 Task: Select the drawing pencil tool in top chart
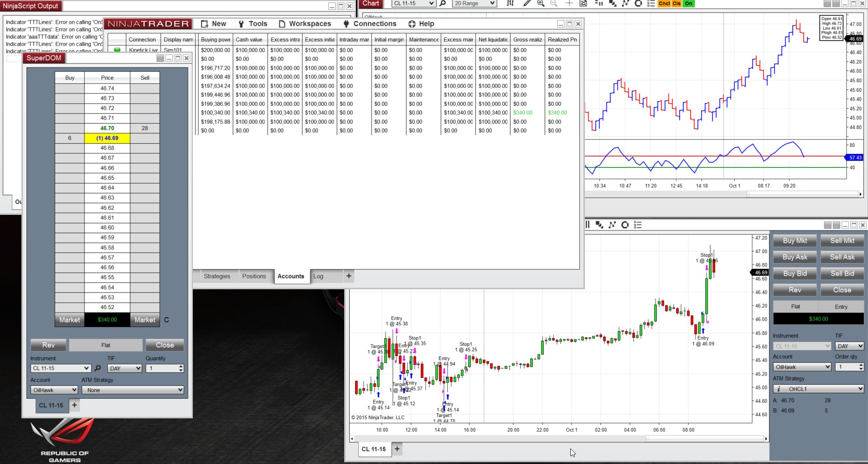(527, 4)
